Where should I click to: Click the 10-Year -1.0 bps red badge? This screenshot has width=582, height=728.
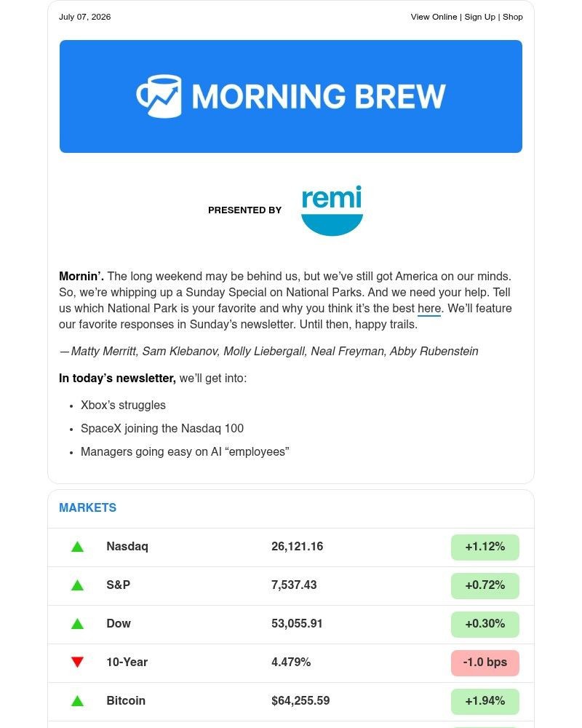[x=485, y=662]
